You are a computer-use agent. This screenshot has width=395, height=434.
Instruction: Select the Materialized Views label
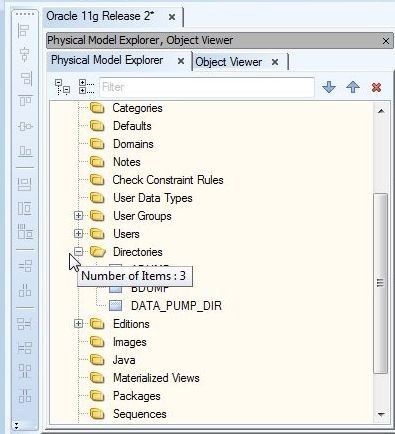pyautogui.click(x=156, y=378)
